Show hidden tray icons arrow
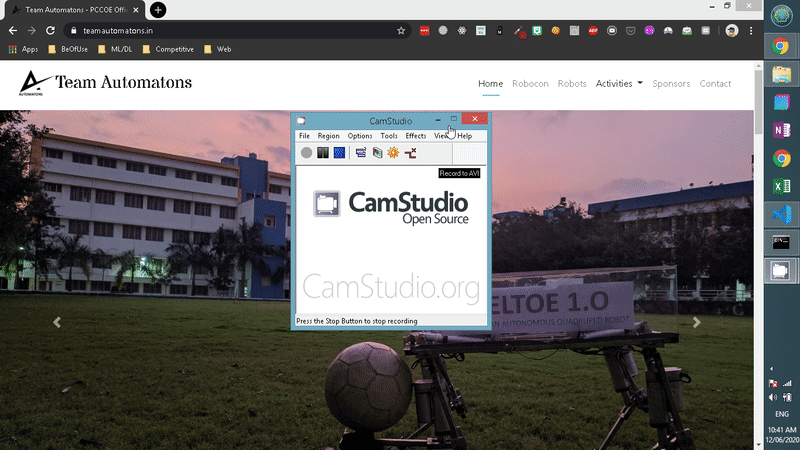The height and width of the screenshot is (450, 800). 771,368
